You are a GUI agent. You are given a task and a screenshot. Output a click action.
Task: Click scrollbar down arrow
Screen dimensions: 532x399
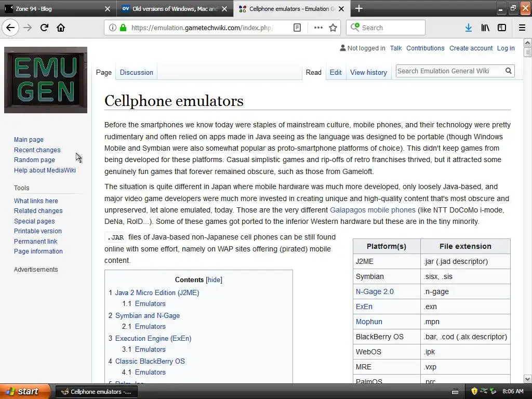528,379
